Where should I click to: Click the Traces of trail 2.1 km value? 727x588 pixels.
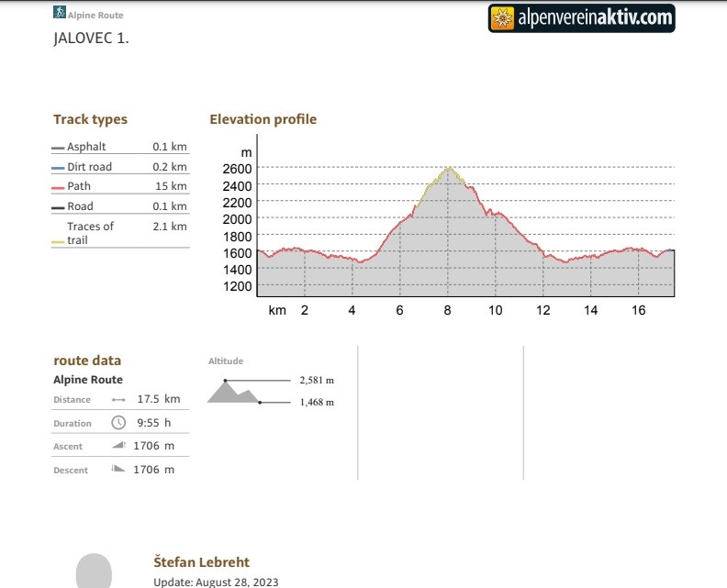tap(170, 227)
